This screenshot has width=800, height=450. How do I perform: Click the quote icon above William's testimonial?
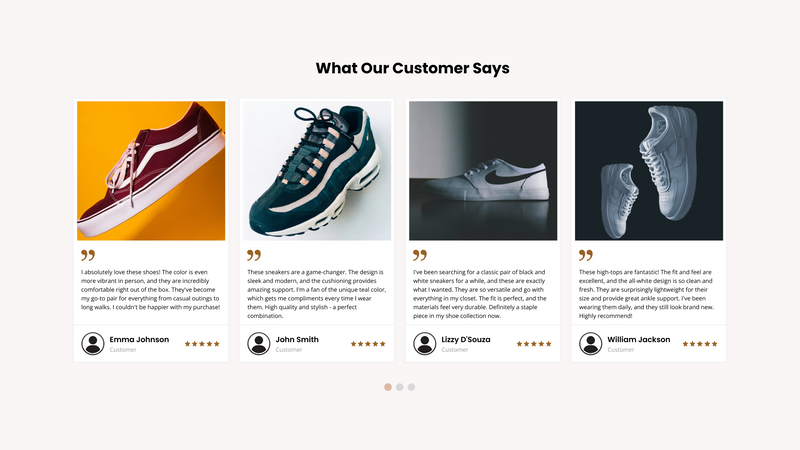click(x=586, y=256)
